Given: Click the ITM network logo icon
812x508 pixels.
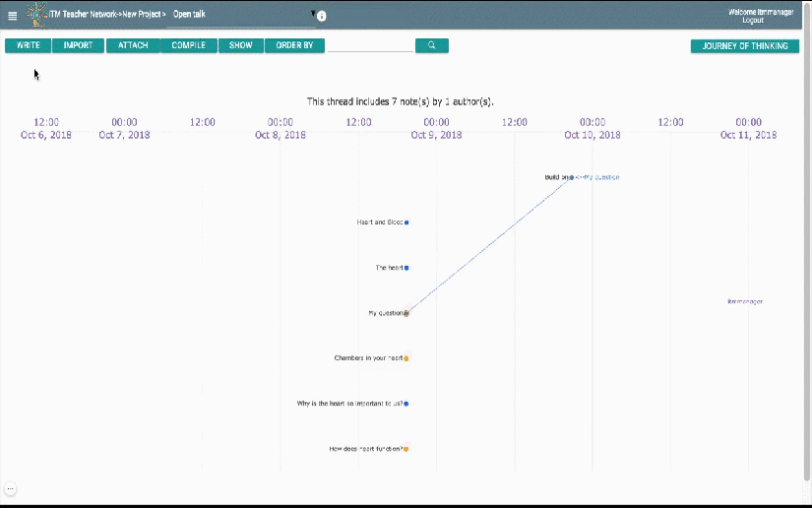Looking at the screenshot, I should pos(36,14).
